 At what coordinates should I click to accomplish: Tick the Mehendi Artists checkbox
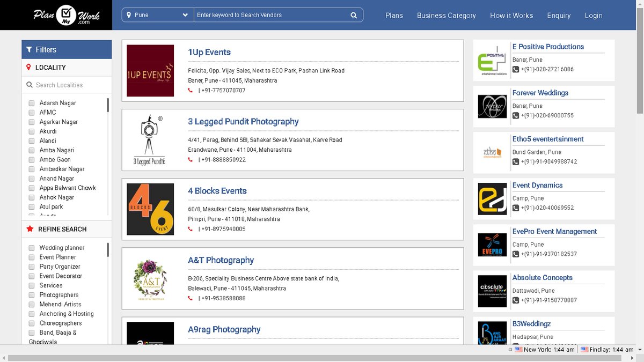32,305
